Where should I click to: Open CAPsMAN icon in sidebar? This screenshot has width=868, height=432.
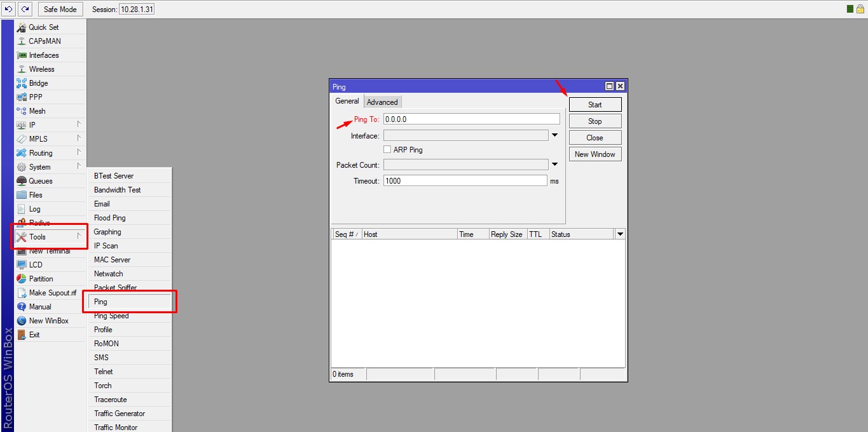tap(22, 41)
